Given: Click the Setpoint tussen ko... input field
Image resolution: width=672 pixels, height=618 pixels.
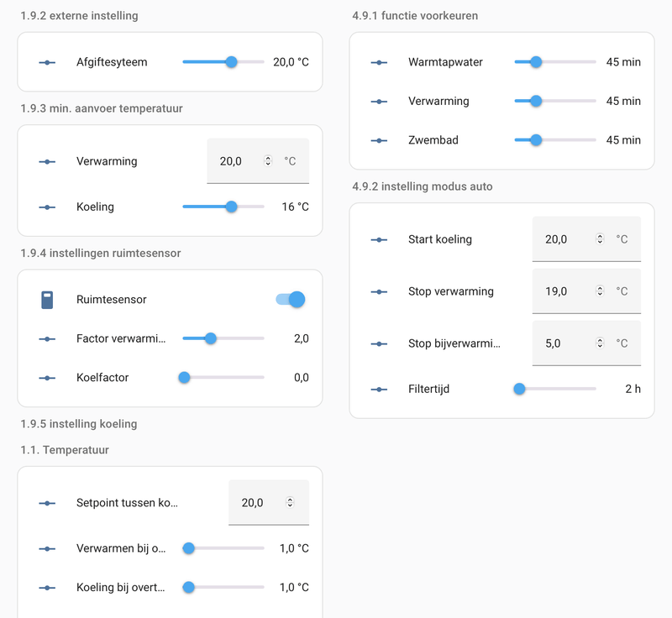Looking at the screenshot, I should [256, 503].
